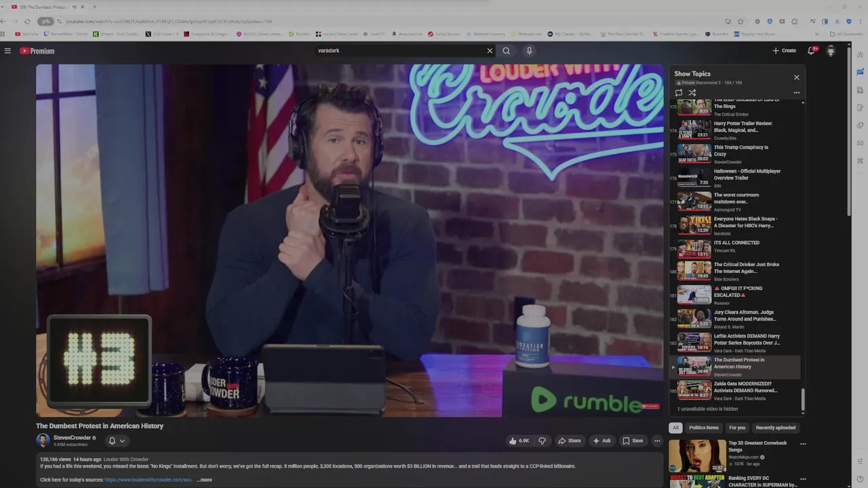Select the For you chip
Image resolution: width=868 pixels, height=488 pixels.
[x=737, y=428]
